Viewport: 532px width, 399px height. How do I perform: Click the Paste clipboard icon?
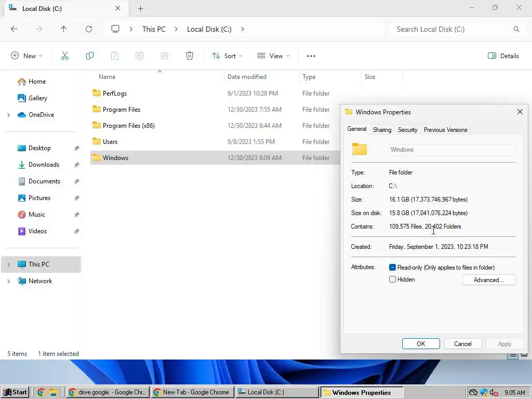(115, 56)
